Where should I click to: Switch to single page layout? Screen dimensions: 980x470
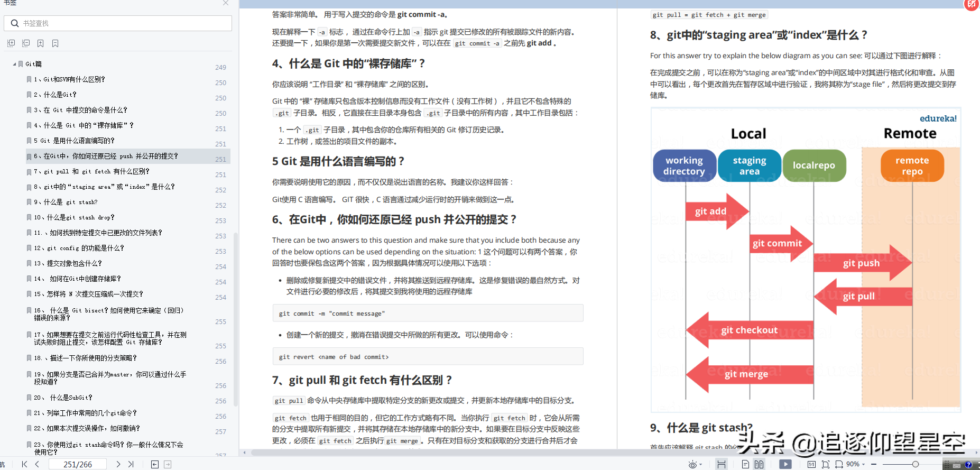pos(745,464)
